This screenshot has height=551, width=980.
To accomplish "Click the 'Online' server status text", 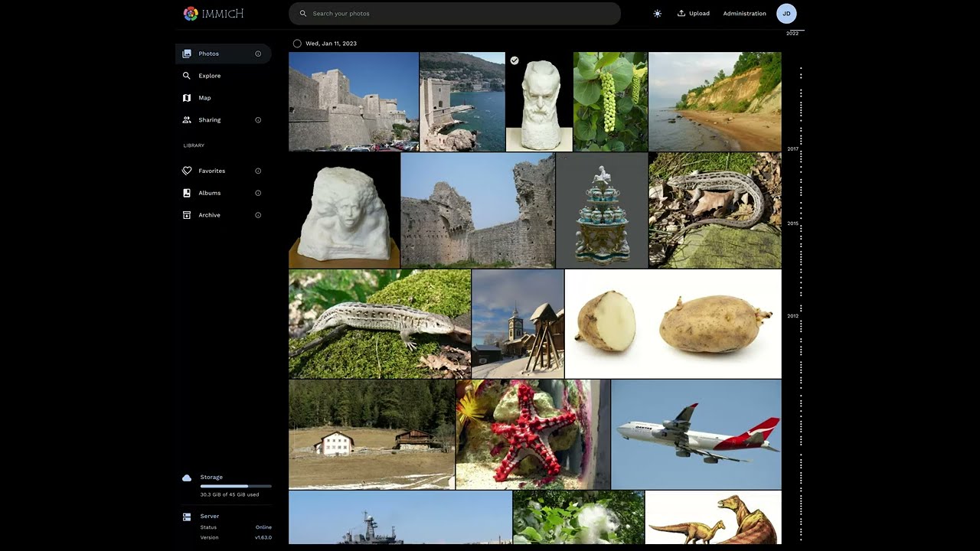I will tap(263, 527).
